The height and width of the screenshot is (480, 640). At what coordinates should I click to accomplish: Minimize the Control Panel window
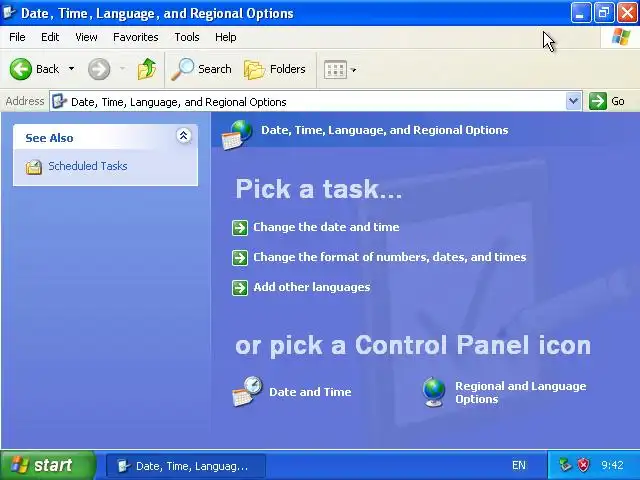click(580, 13)
